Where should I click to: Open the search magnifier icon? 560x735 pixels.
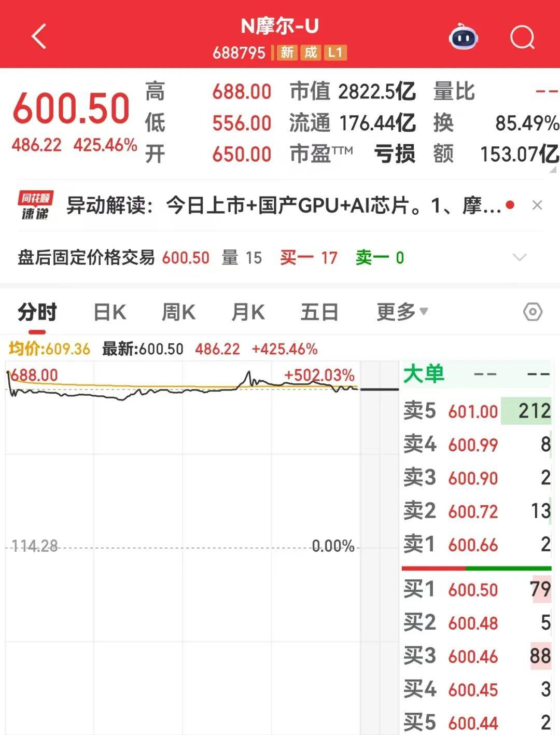(524, 36)
